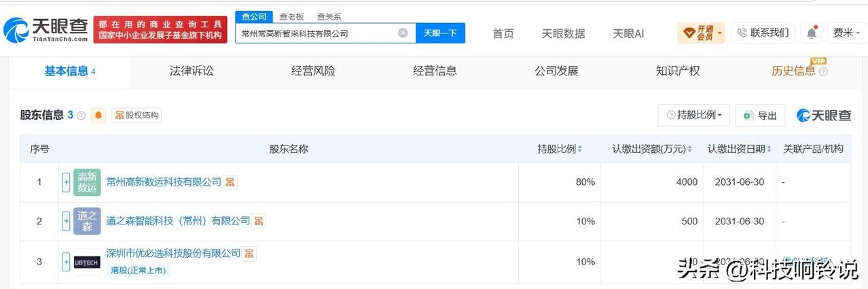Select the 经营风险 tab
Image resolution: width=868 pixels, height=289 pixels.
click(x=313, y=71)
